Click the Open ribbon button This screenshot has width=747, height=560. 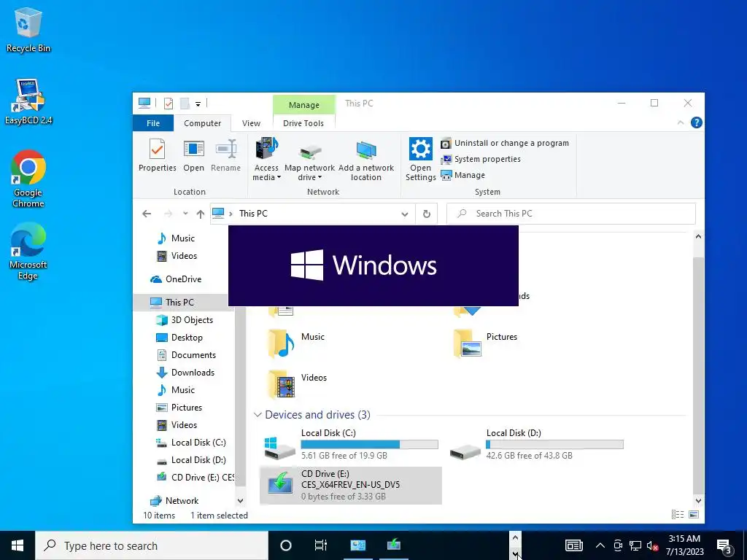click(x=193, y=155)
